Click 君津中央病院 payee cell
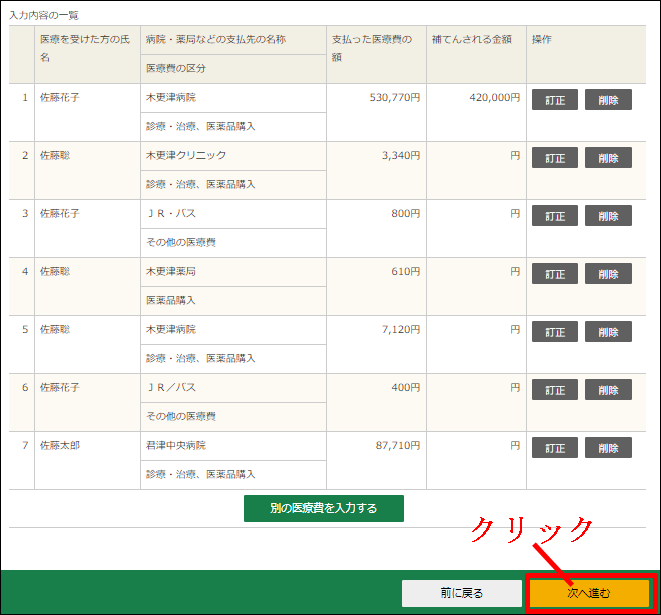 (233, 446)
